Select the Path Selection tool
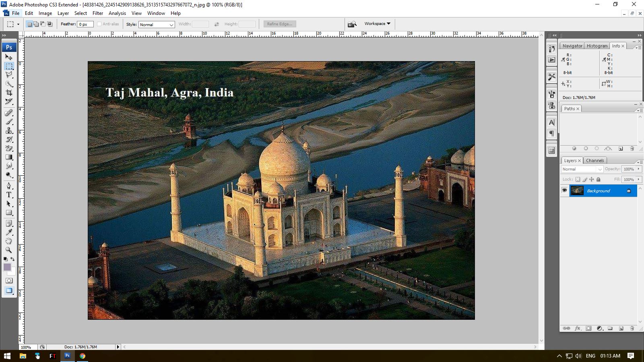Screen dimensions: 644x362 [x=9, y=204]
